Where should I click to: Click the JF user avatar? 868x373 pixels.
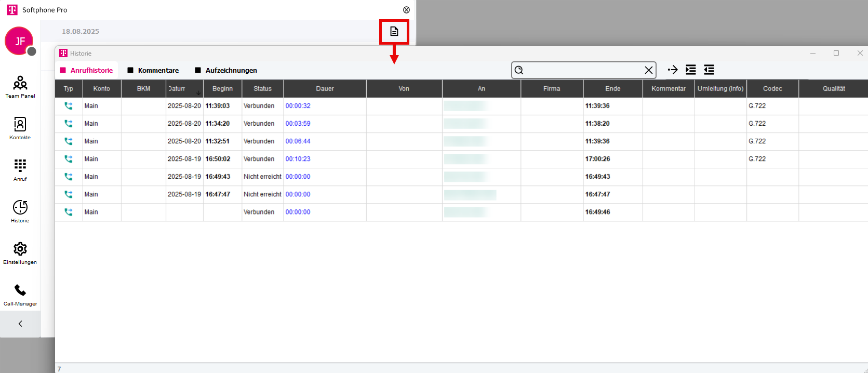point(19,41)
